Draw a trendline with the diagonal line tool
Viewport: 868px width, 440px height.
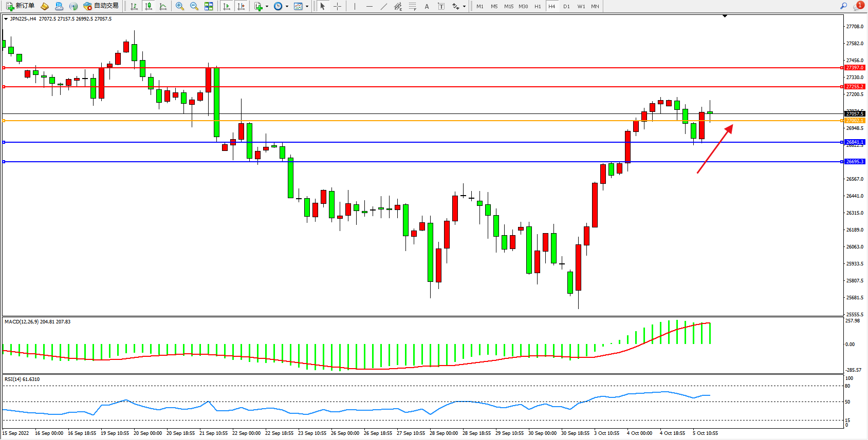pyautogui.click(x=384, y=6)
